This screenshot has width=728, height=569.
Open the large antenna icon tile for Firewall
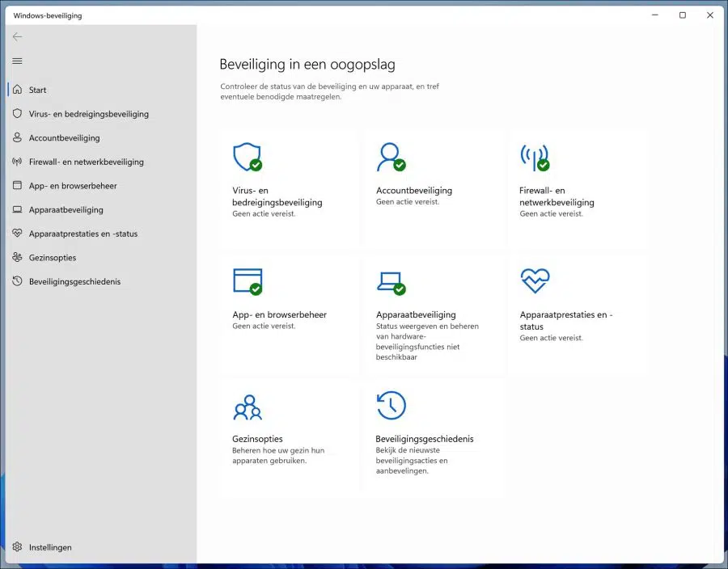tap(535, 158)
